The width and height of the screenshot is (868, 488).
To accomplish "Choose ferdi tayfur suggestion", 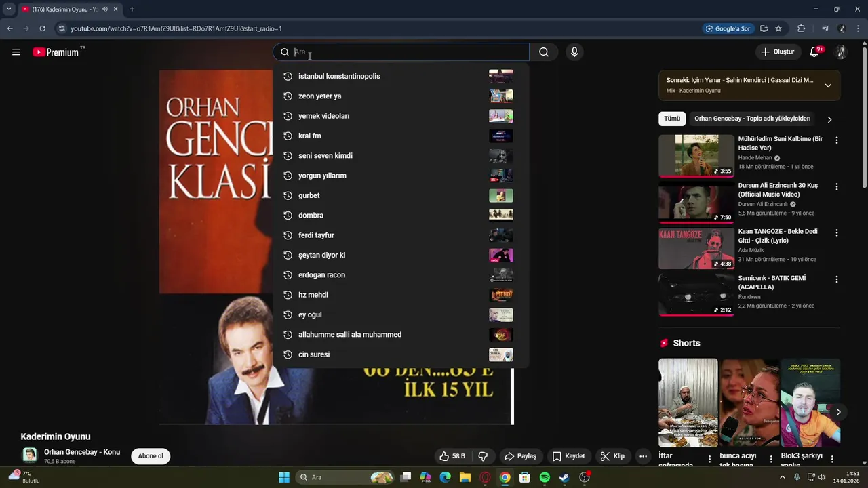I will click(401, 235).
